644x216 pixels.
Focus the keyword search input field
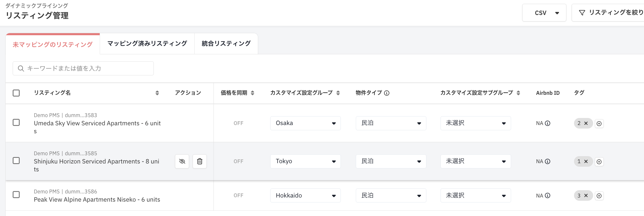coord(83,68)
